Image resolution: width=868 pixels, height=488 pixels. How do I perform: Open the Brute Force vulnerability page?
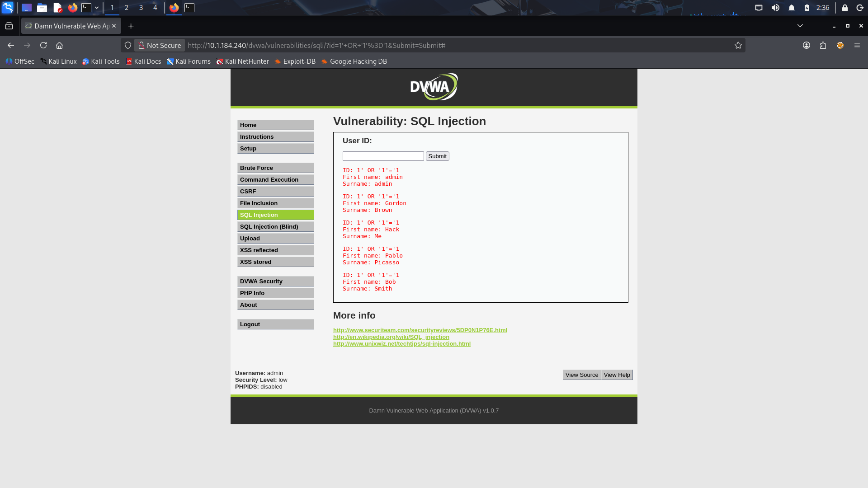(x=276, y=168)
